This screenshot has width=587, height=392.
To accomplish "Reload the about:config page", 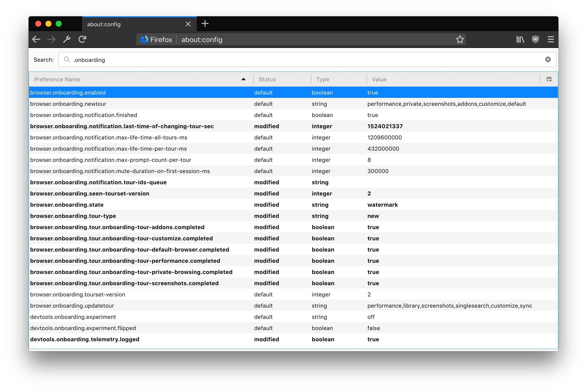I will (x=82, y=39).
